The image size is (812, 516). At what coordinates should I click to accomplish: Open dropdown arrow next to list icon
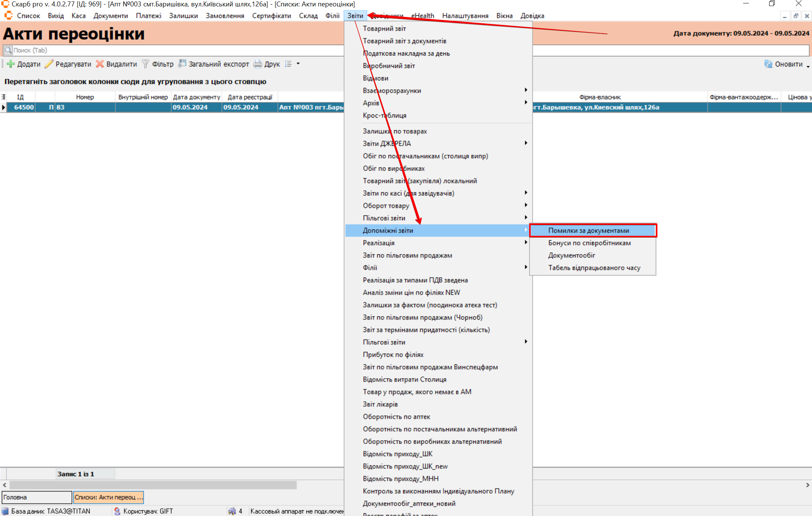point(298,64)
